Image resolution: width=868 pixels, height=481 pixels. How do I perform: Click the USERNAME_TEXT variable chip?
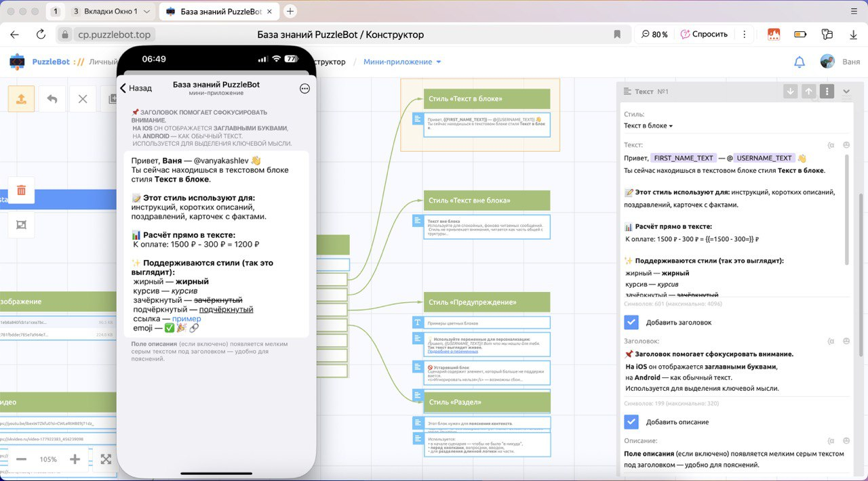pyautogui.click(x=764, y=158)
